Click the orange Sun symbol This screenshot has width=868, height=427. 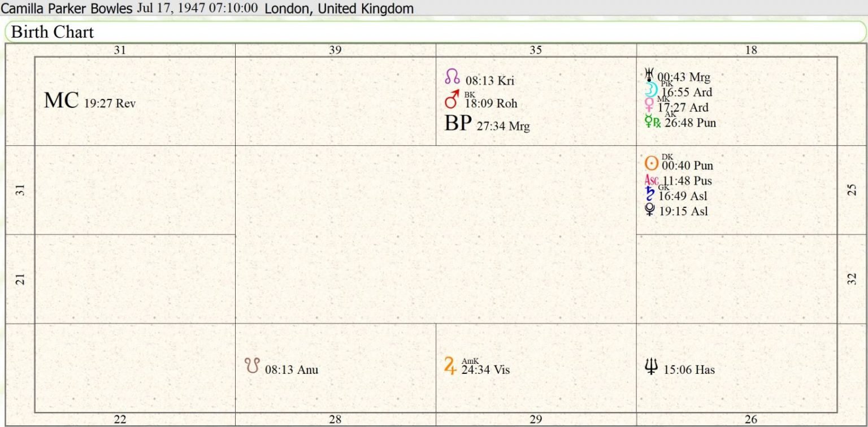pos(652,164)
